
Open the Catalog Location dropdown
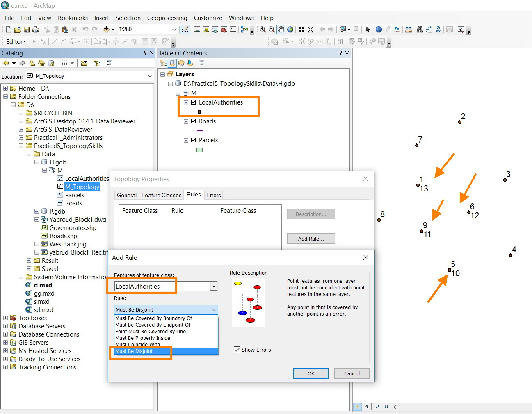(x=150, y=76)
